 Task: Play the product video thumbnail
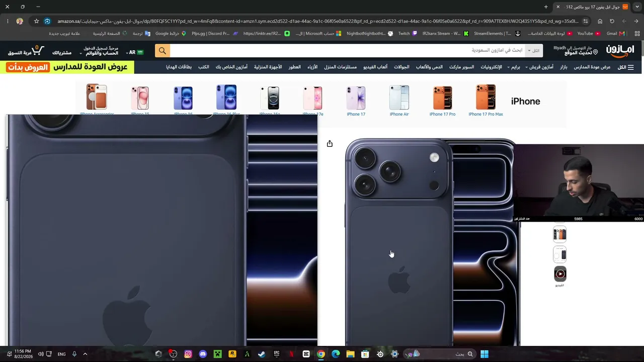[x=560, y=274]
